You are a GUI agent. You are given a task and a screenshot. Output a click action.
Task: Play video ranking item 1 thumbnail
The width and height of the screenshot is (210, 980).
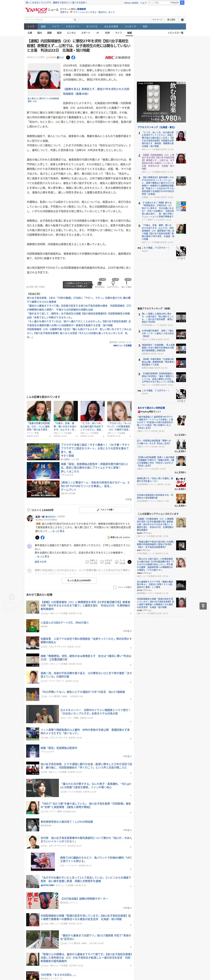tap(181, 318)
